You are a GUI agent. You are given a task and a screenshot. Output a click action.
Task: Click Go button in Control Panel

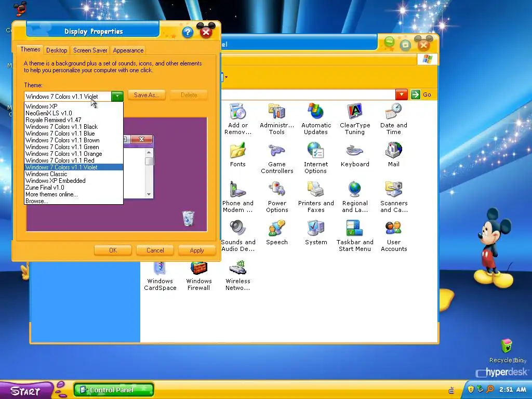[x=421, y=95]
